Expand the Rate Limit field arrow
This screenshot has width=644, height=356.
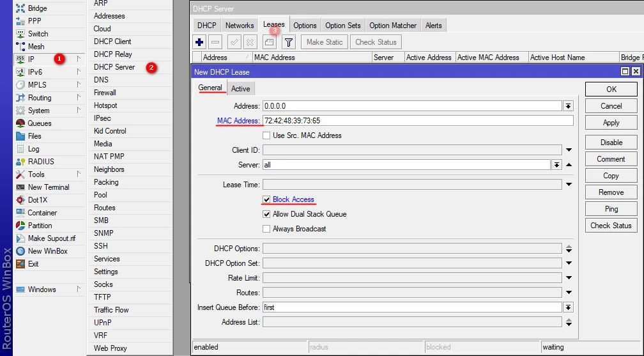click(x=569, y=278)
